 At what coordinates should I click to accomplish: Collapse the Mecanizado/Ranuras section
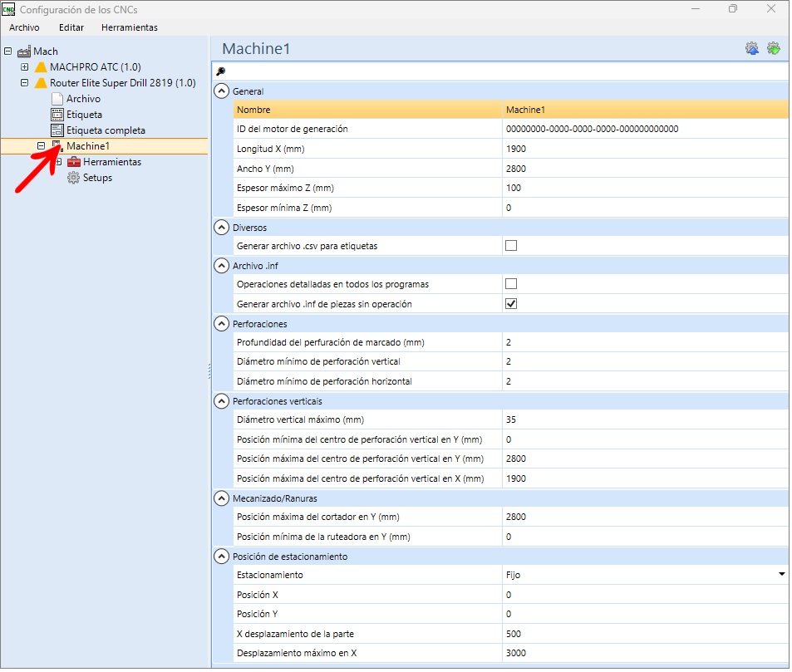coord(222,500)
